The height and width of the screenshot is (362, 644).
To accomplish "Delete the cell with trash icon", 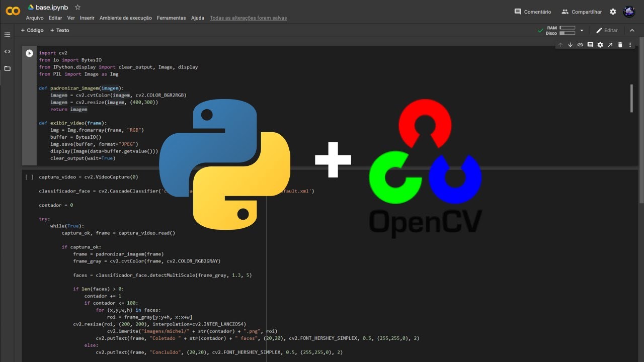I will click(x=620, y=45).
